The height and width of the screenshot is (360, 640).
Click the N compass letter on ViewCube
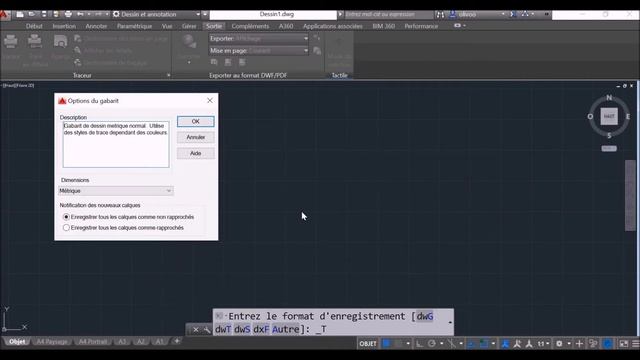609,98
